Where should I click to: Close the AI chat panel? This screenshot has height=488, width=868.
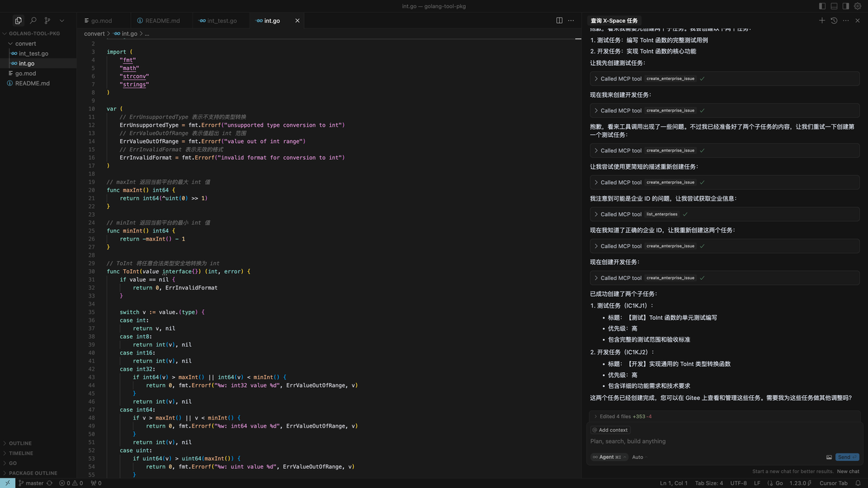858,20
